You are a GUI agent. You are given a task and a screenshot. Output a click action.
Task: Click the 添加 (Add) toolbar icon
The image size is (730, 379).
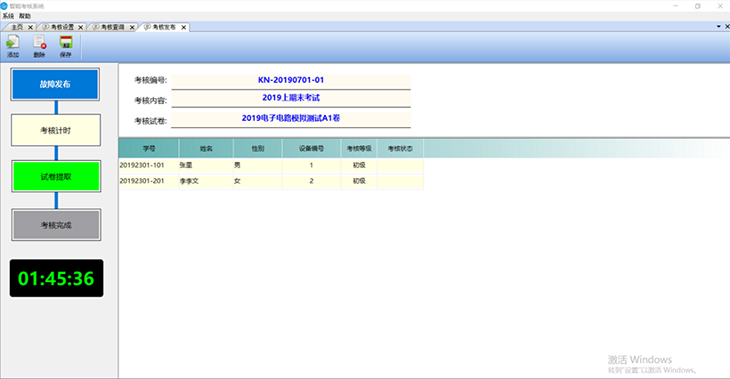(x=13, y=47)
